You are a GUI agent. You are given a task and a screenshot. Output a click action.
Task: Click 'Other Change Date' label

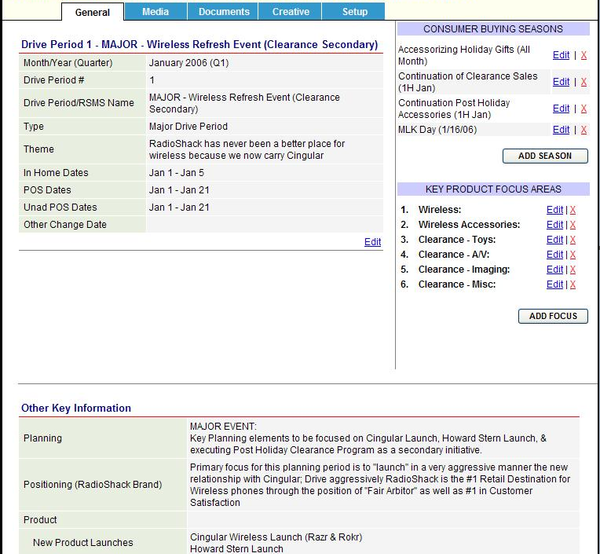point(65,225)
